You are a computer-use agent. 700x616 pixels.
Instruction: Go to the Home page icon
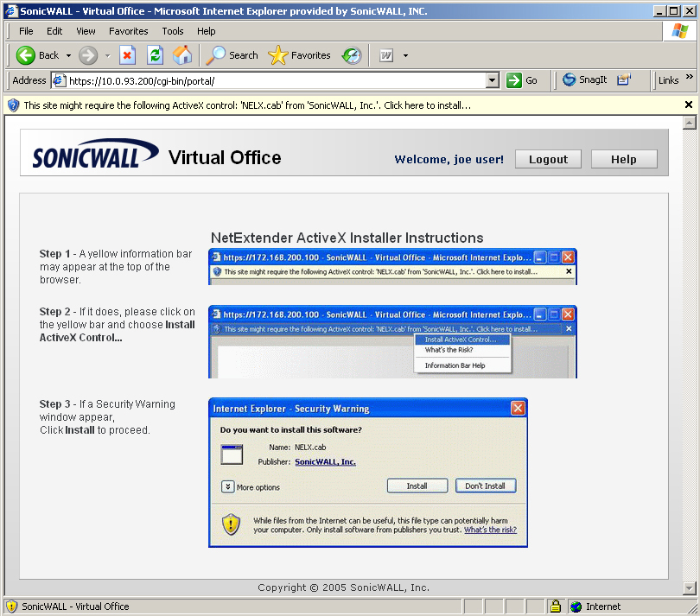tap(182, 55)
